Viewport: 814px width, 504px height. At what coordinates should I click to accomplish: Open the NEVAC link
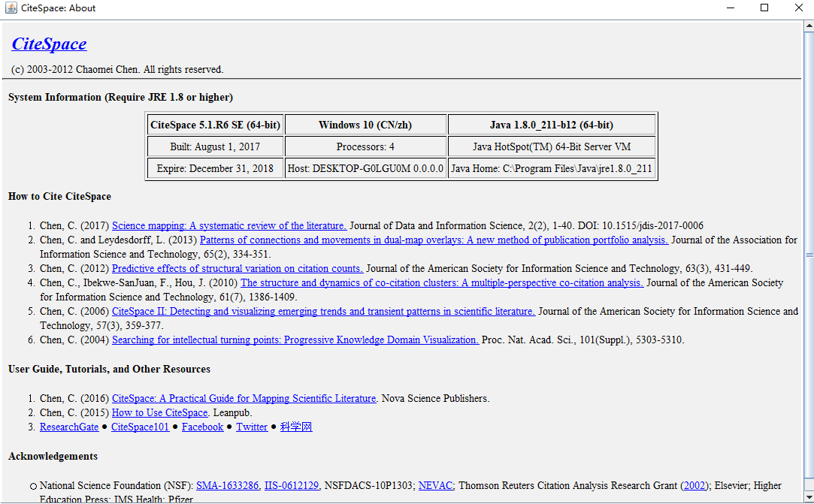click(435, 485)
